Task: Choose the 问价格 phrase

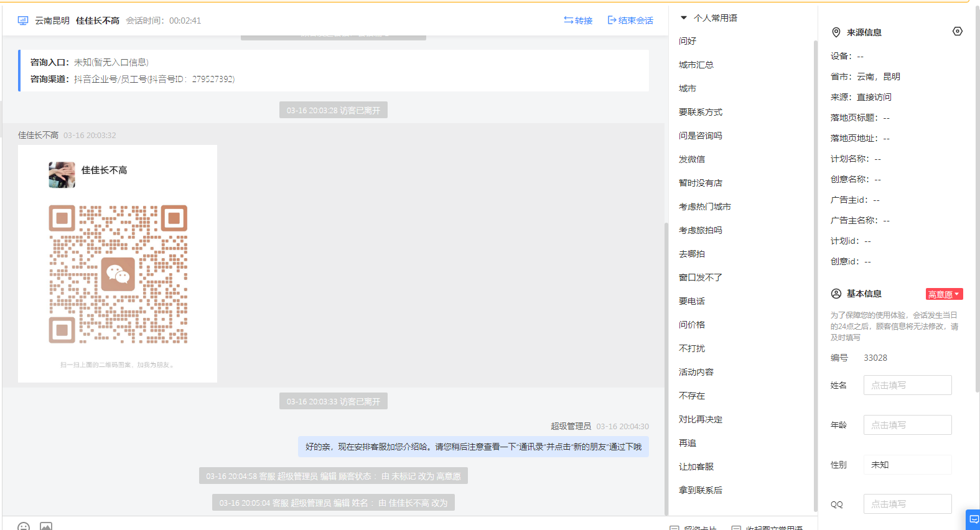Action: [692, 325]
